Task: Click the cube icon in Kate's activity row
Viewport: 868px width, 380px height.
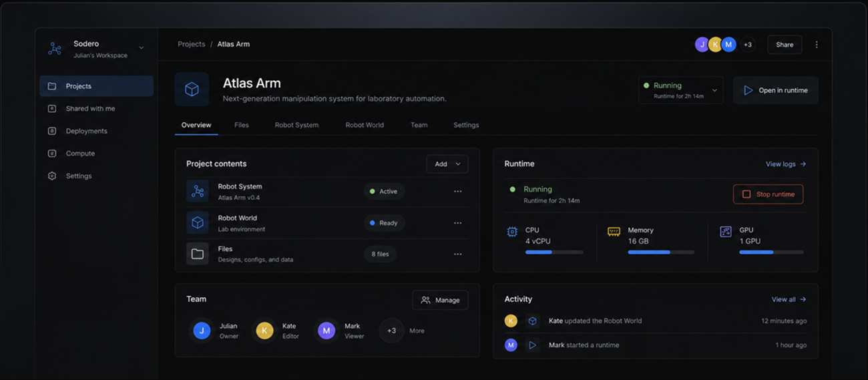Action: [532, 321]
